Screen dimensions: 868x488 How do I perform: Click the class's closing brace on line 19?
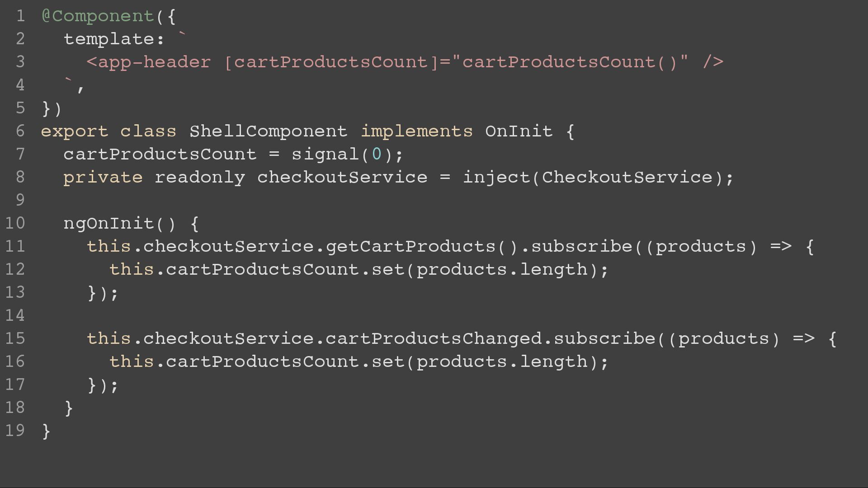(x=46, y=432)
